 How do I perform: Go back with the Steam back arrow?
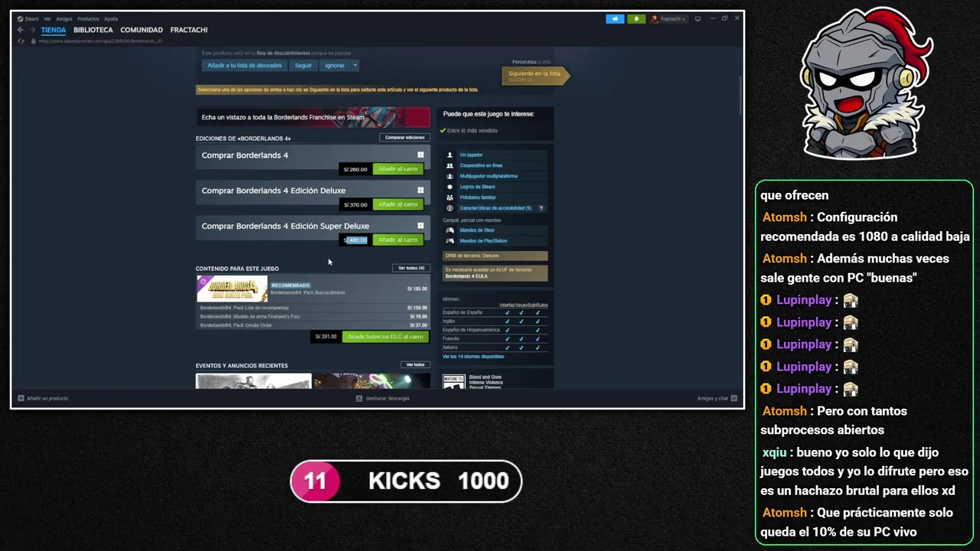(x=21, y=30)
